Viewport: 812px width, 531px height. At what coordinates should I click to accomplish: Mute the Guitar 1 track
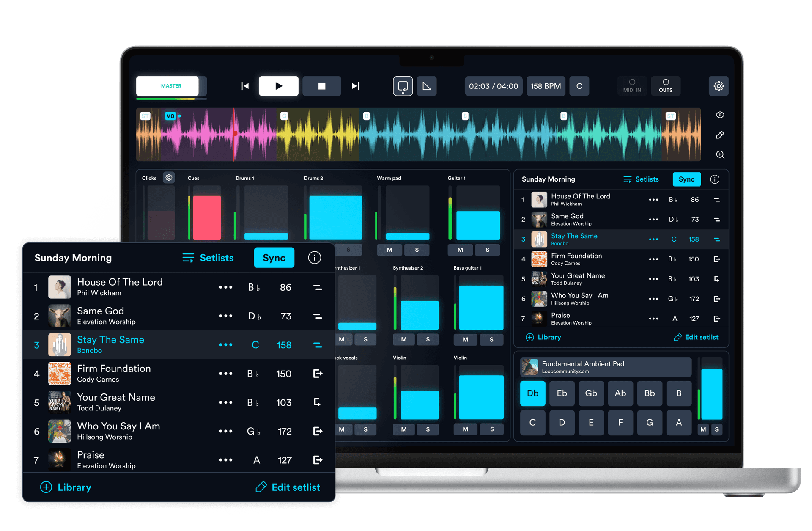tap(460, 250)
